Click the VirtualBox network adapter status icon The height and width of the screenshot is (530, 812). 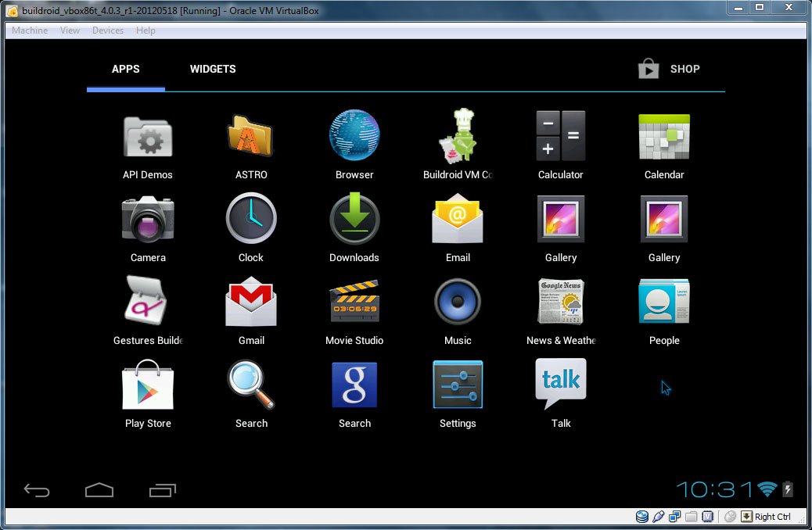pos(675,517)
